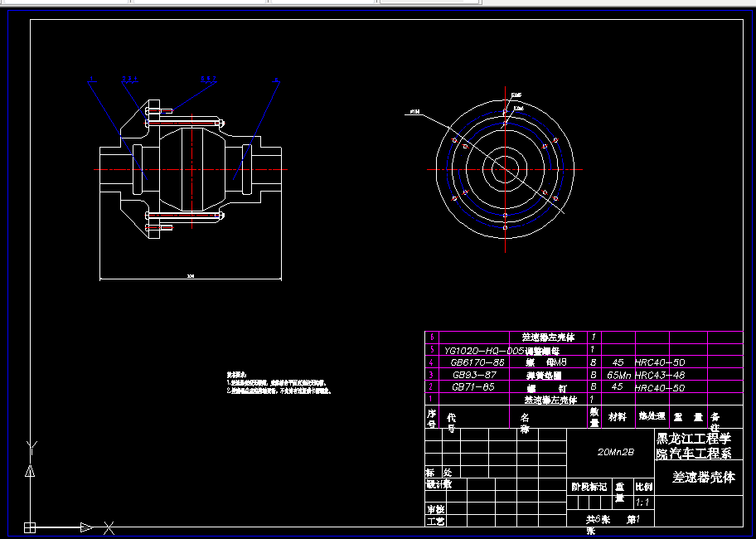Select the 序号 column header
The image size is (756, 539).
(432, 418)
